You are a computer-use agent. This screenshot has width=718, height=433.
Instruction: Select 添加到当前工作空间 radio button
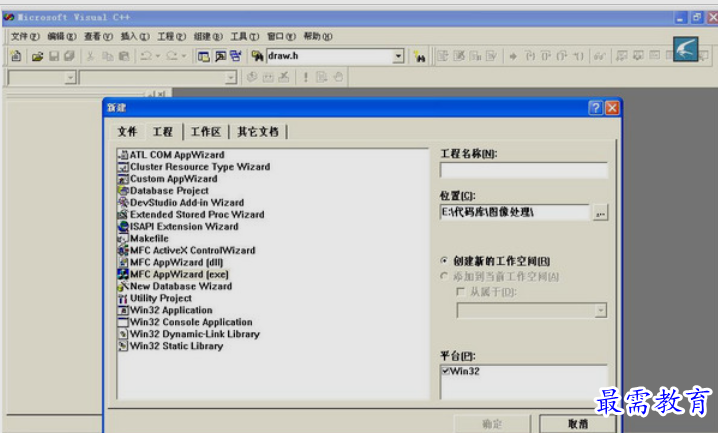tap(444, 276)
